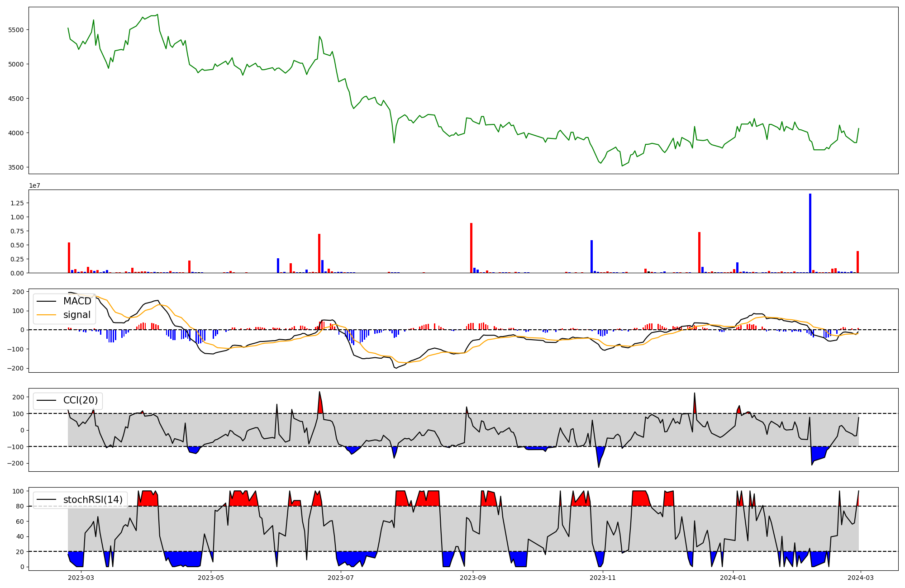The image size is (905, 588).
Task: Click the 80 tick on stochRSI axis
Action: [19, 506]
